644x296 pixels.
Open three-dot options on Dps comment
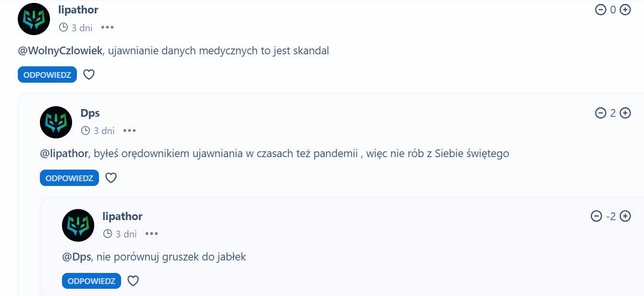tap(129, 131)
